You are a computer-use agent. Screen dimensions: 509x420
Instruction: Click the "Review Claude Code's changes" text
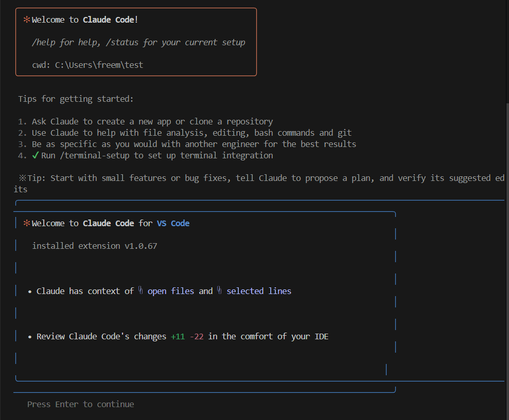[101, 337]
